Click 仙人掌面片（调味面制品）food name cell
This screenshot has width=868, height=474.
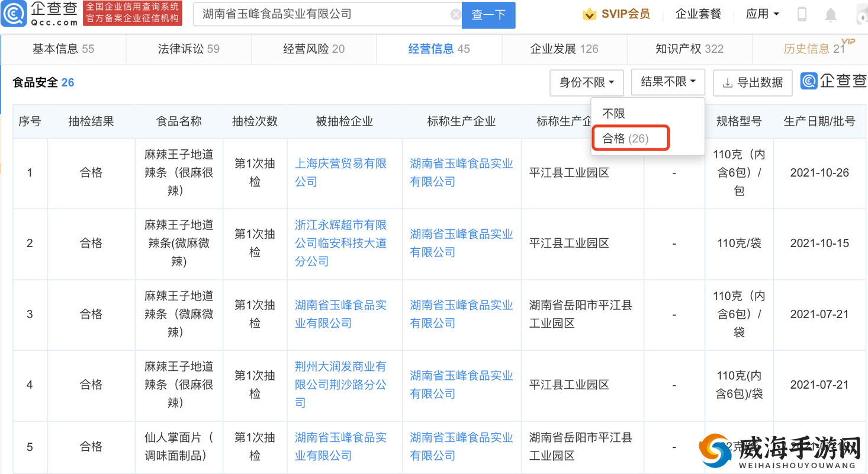(x=179, y=446)
